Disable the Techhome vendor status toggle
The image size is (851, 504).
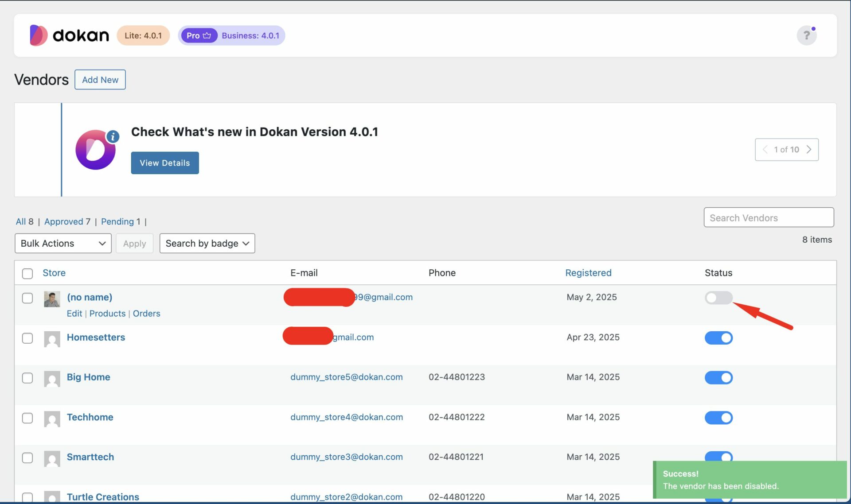pyautogui.click(x=718, y=418)
